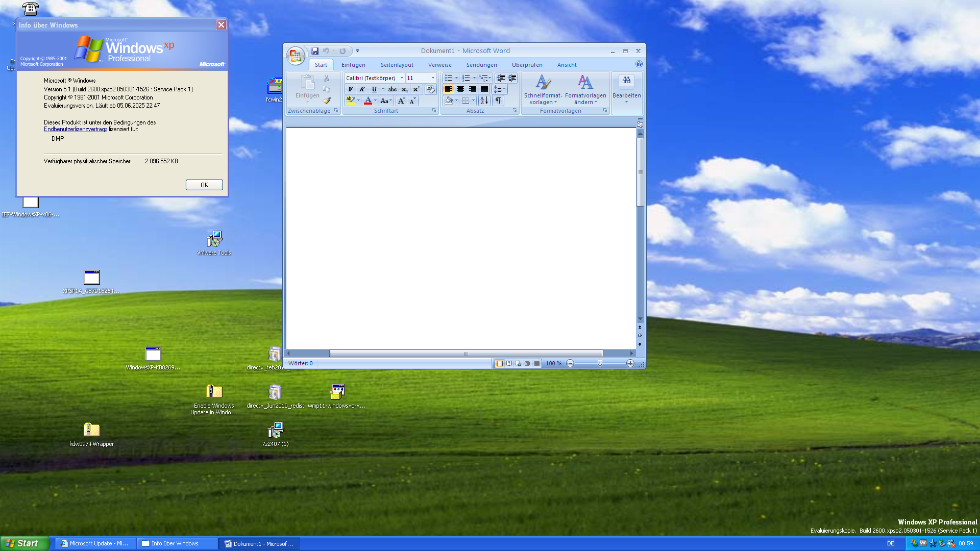Viewport: 980px width, 551px height.
Task: Click the Grow Font icon
Action: point(401,101)
